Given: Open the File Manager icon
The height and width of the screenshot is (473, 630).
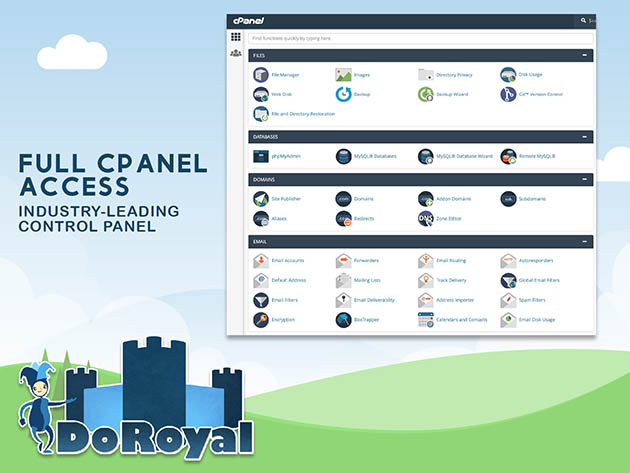Looking at the screenshot, I should click(x=261, y=75).
